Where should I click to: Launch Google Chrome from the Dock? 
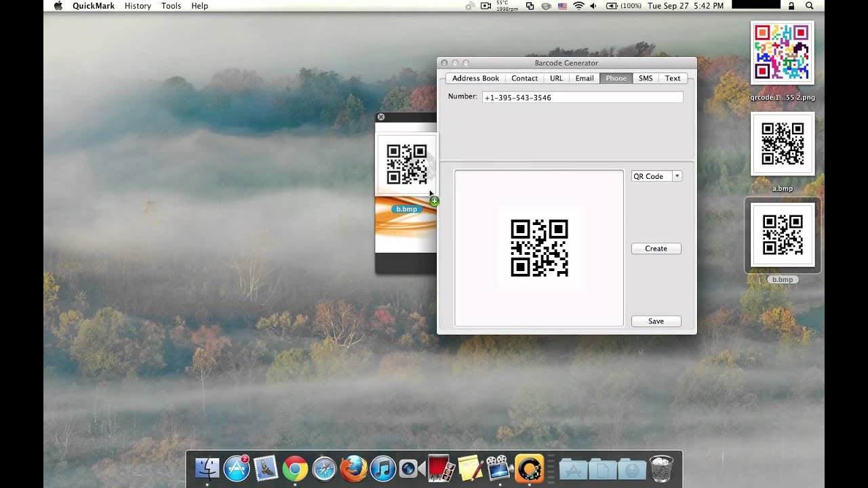(295, 468)
